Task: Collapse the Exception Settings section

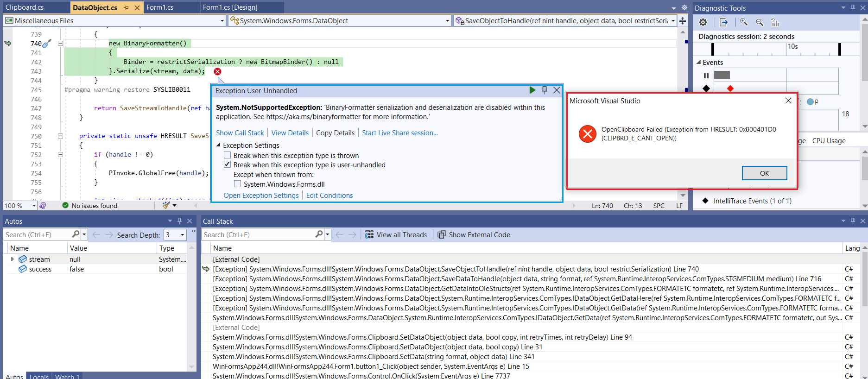Action: tap(218, 145)
